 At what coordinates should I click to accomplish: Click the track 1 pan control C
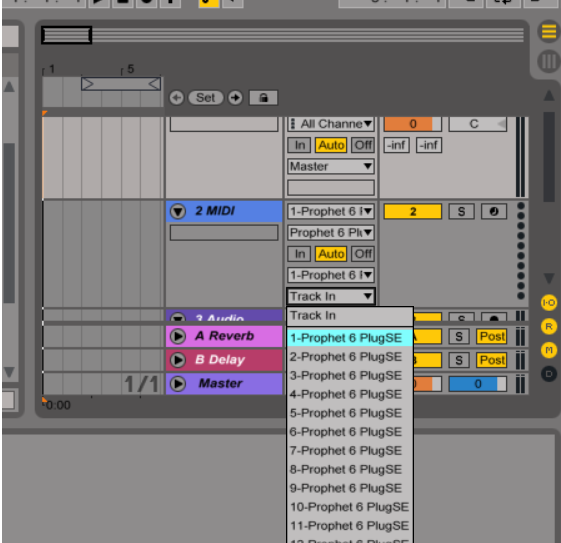[x=477, y=124]
